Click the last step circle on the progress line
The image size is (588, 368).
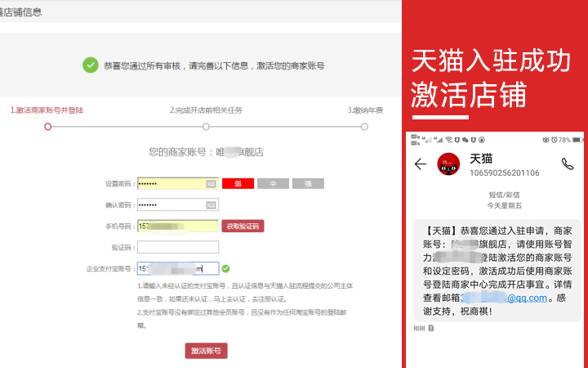[x=364, y=127]
